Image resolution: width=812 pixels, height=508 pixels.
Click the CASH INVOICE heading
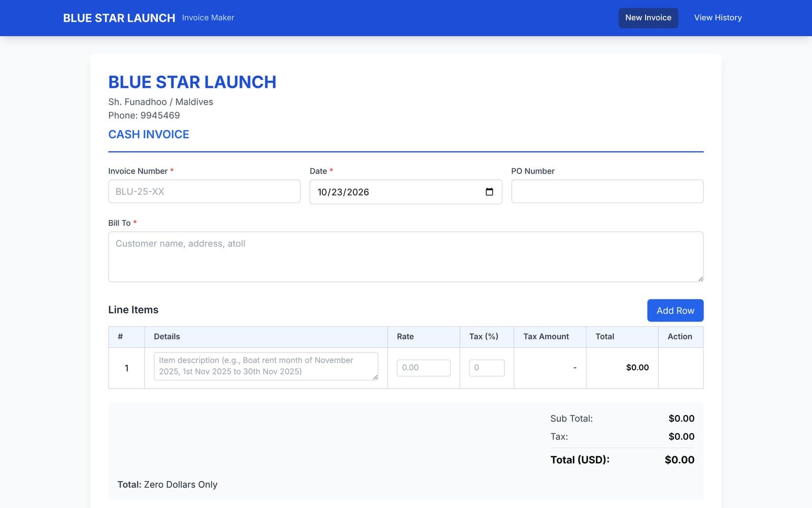pyautogui.click(x=149, y=134)
